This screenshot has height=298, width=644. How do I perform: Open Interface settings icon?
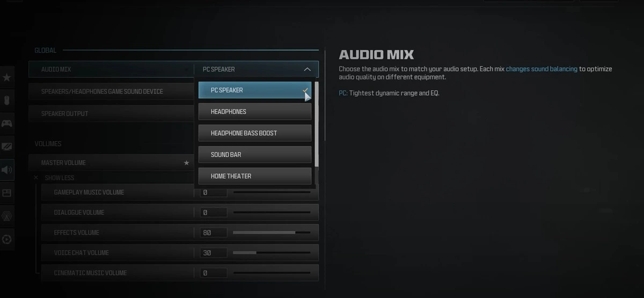click(6, 193)
